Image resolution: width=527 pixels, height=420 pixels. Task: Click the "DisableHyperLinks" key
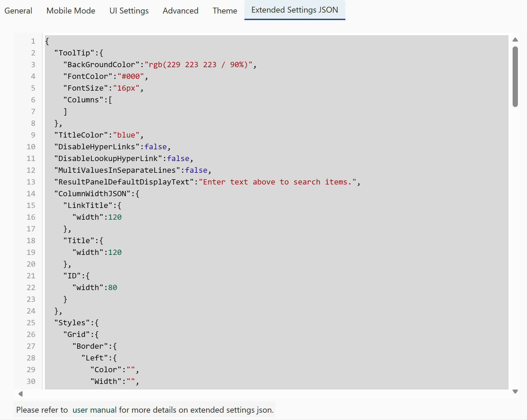coord(97,147)
